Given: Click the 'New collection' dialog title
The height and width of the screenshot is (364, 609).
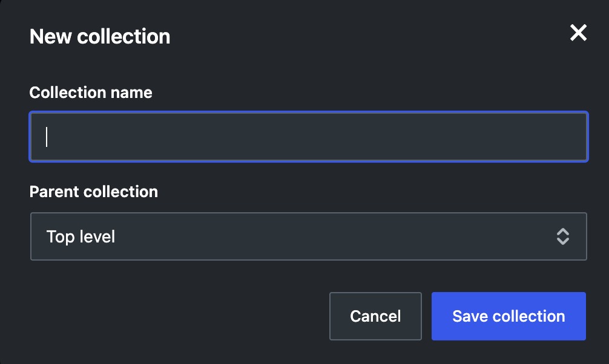Looking at the screenshot, I should [x=100, y=36].
